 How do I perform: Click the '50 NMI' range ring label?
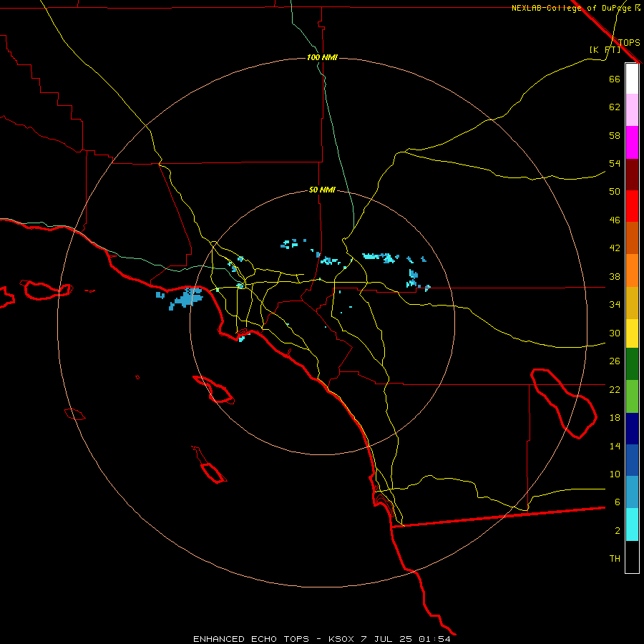tap(322, 190)
